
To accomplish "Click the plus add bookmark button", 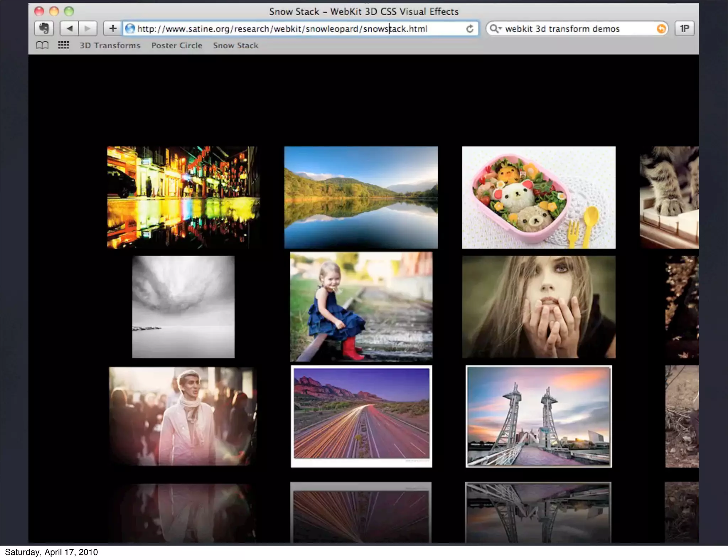I will tap(113, 28).
